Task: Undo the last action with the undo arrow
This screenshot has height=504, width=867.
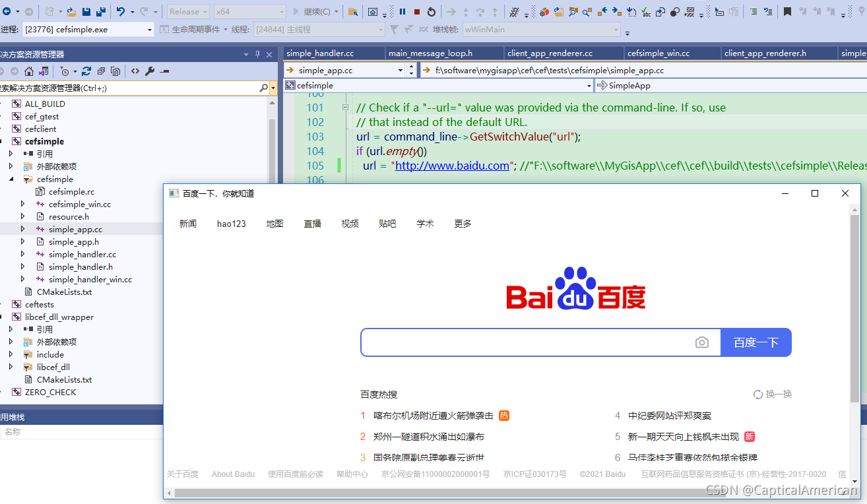Action: [x=121, y=11]
